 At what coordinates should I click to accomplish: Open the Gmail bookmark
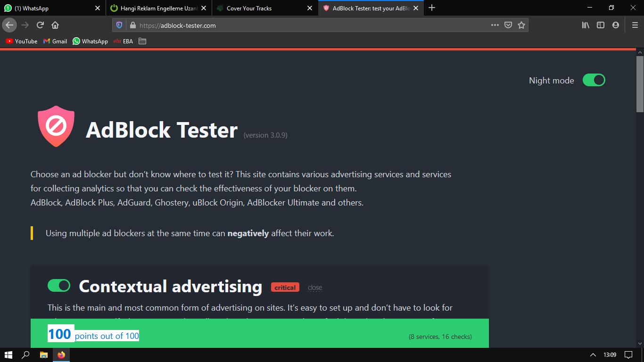click(x=55, y=41)
